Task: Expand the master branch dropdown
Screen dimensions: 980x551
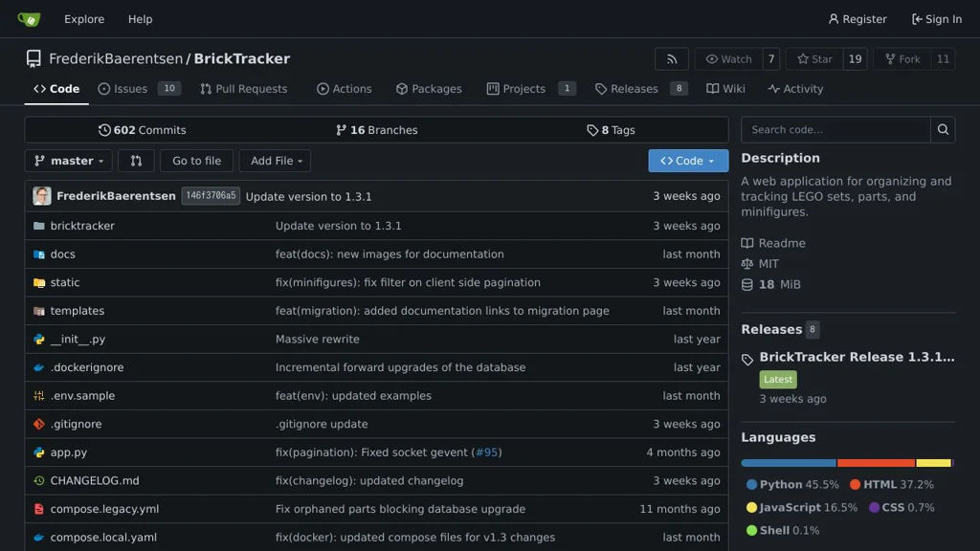Action: (68, 161)
